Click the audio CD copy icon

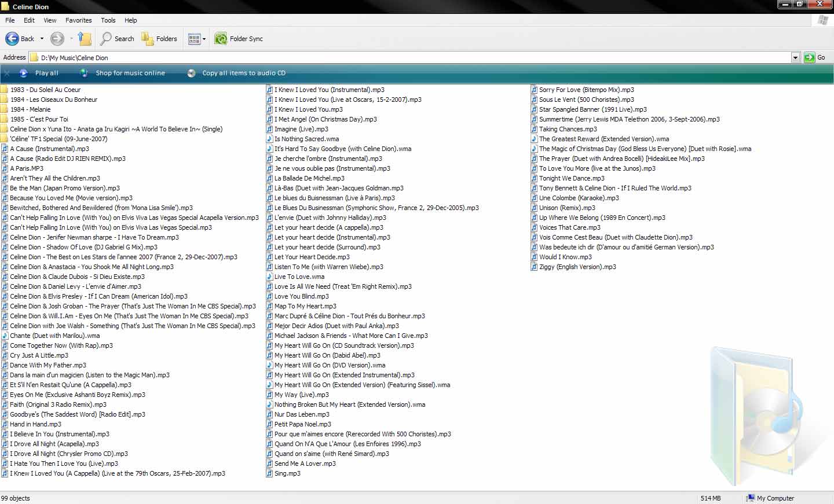[x=192, y=73]
